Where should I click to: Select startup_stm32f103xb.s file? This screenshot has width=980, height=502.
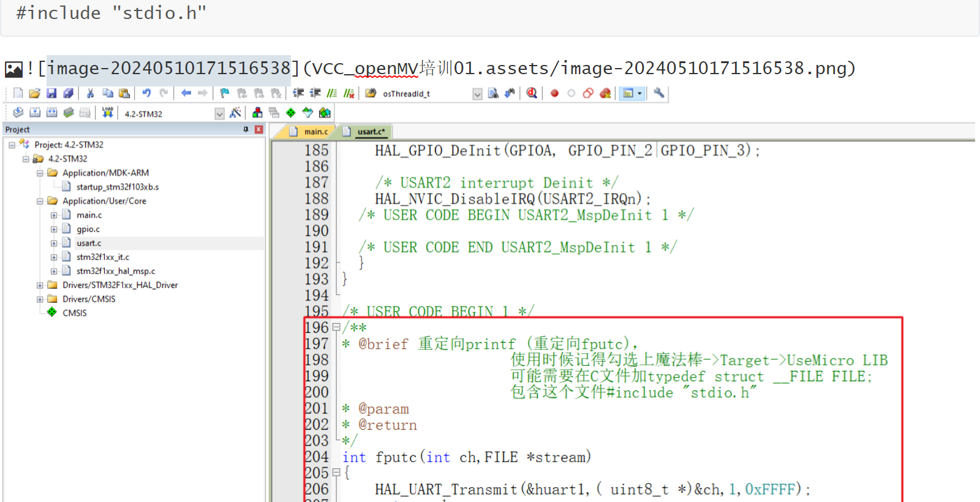point(118,187)
